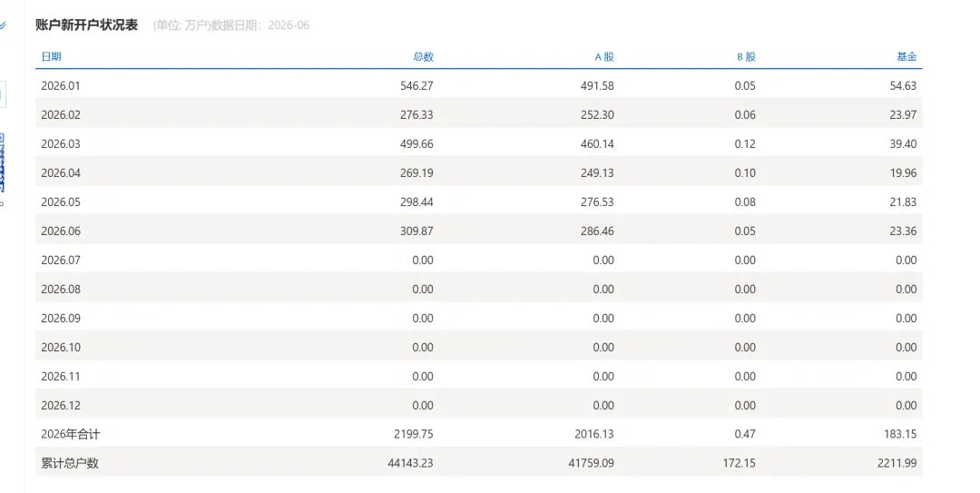Select the 2026.09 row date

click(x=61, y=319)
